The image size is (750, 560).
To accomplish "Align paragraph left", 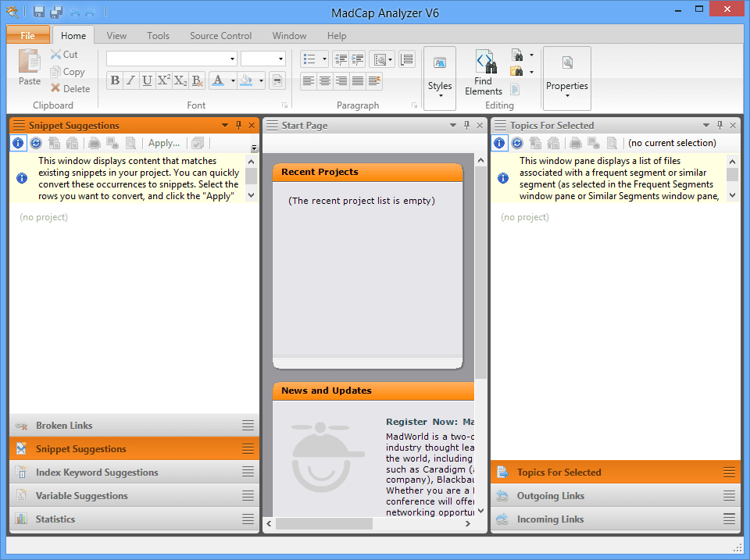I will [x=309, y=80].
